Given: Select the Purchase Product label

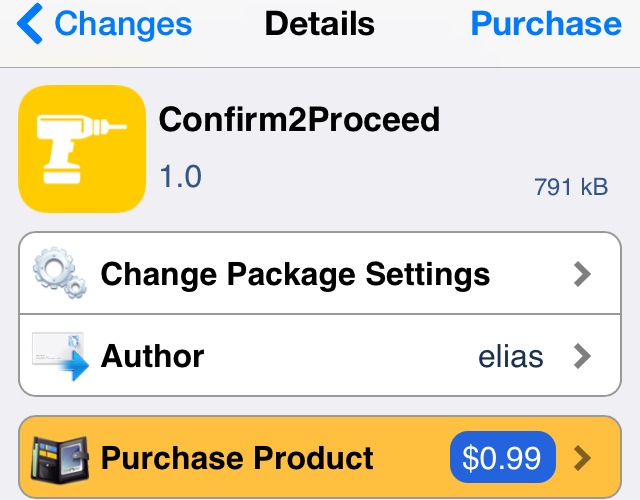Looking at the screenshot, I should tap(237, 458).
